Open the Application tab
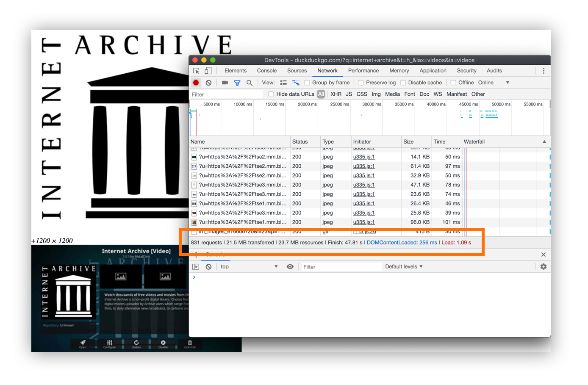Viewport: 588px width, 385px height. [433, 71]
